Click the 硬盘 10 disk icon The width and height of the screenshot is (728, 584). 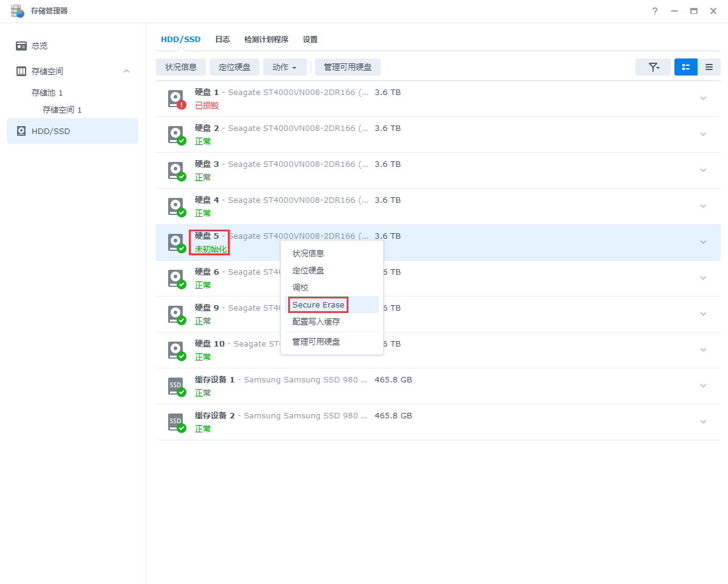point(175,350)
